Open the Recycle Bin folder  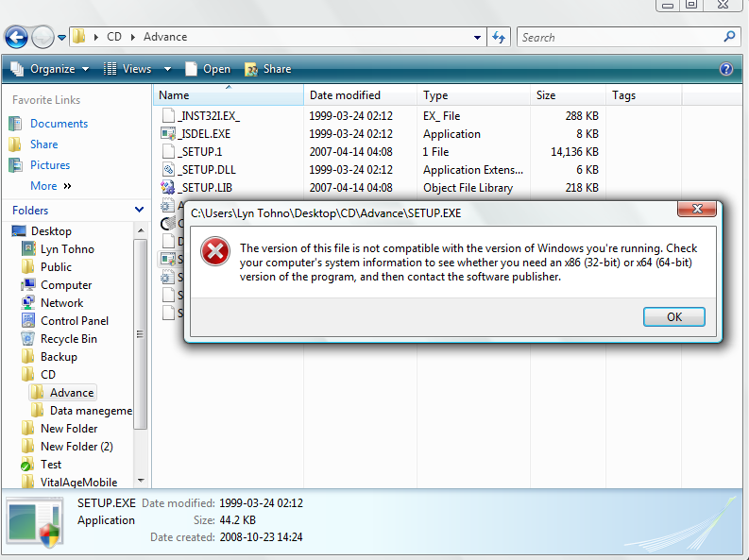pos(68,339)
